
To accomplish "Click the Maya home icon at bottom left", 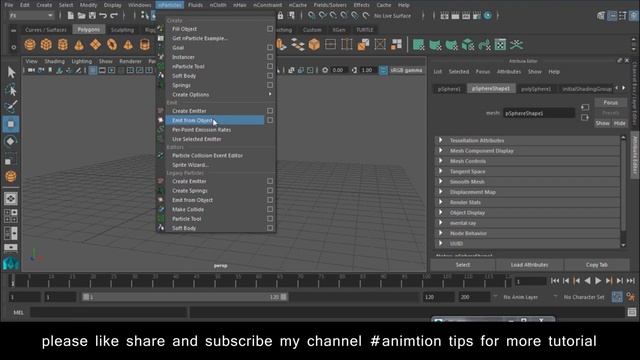I will (x=11, y=264).
